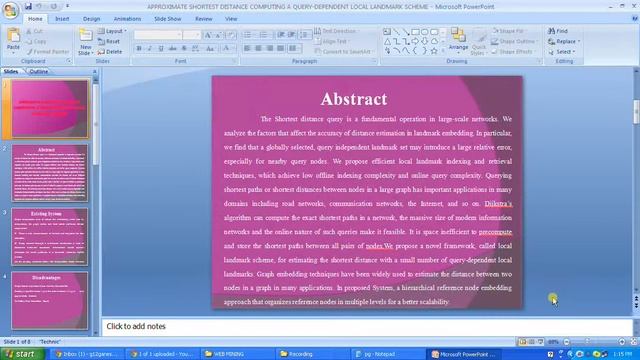Click the Clear All Formatting icon
640x360 pixels.
coord(231,35)
